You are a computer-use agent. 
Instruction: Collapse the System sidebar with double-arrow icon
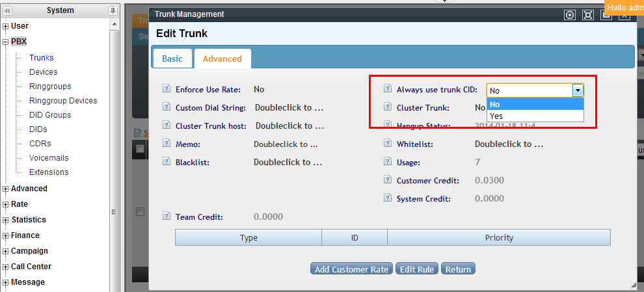click(x=8, y=10)
